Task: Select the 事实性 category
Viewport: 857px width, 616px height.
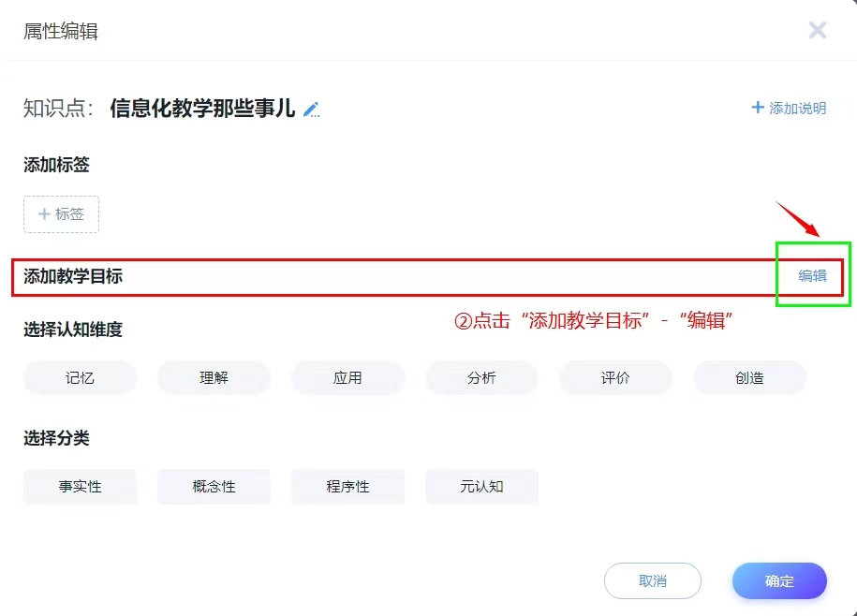Action: point(80,487)
